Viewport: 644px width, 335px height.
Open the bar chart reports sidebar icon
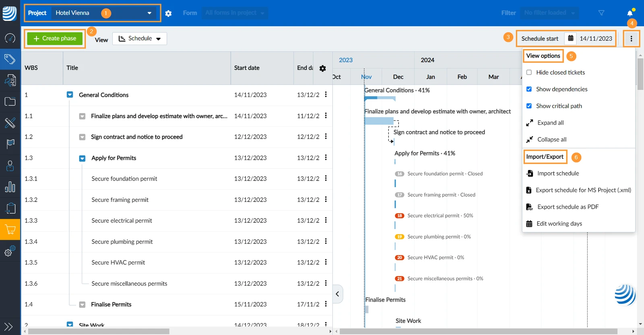pos(10,187)
